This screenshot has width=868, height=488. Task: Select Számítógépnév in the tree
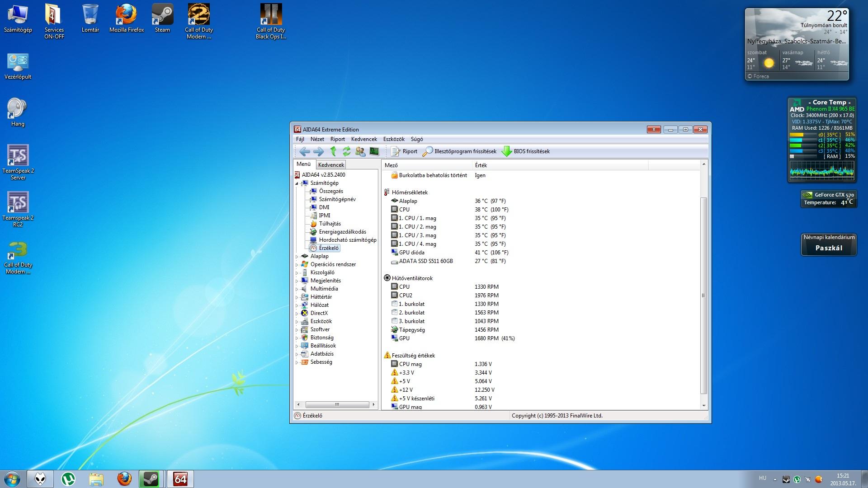(x=337, y=199)
